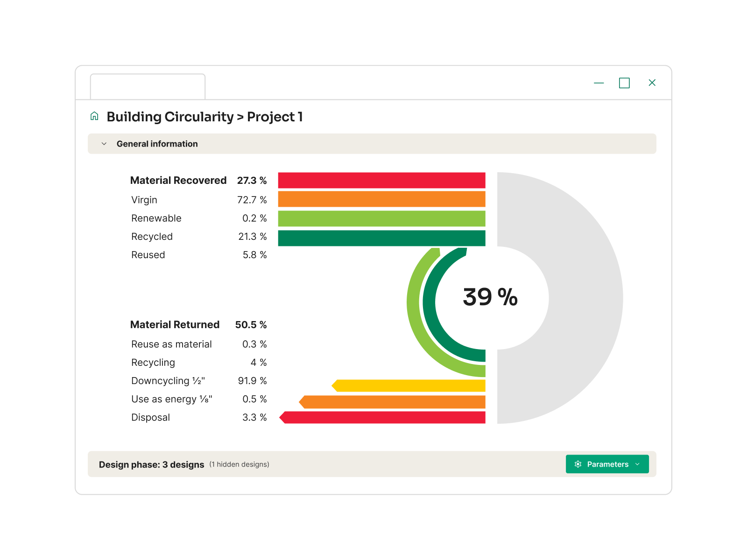
Task: Click the Renewable row label
Action: tap(156, 218)
